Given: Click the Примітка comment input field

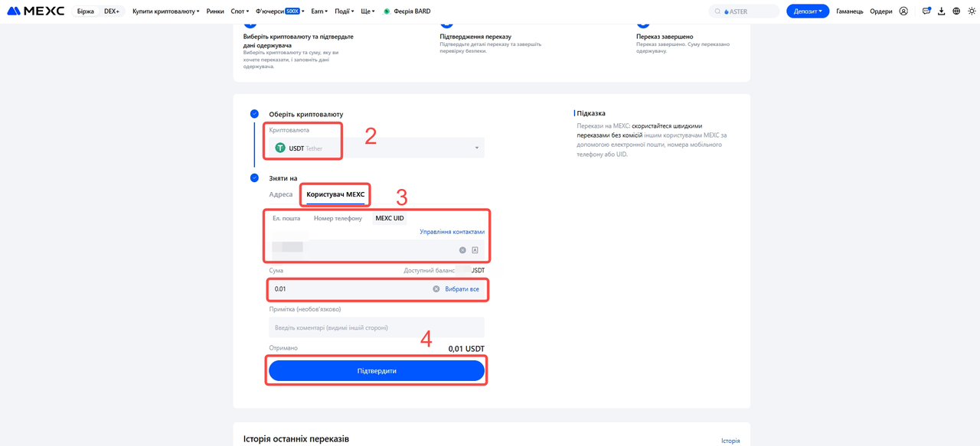Looking at the screenshot, I should click(x=376, y=327).
